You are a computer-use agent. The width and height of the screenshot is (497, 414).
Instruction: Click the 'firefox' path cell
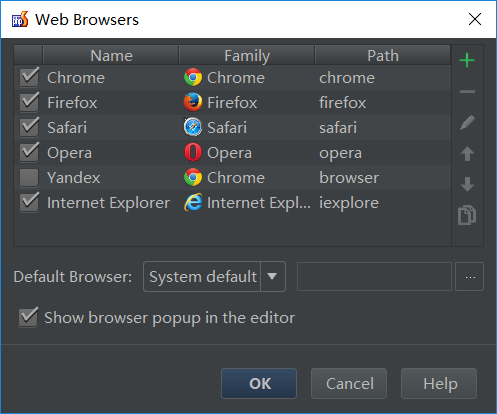click(383, 102)
